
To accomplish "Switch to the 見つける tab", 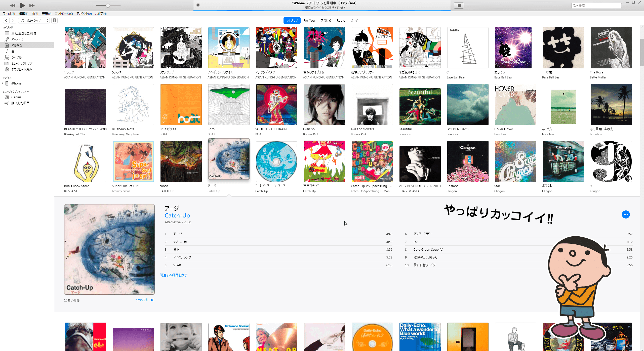I will tap(326, 20).
